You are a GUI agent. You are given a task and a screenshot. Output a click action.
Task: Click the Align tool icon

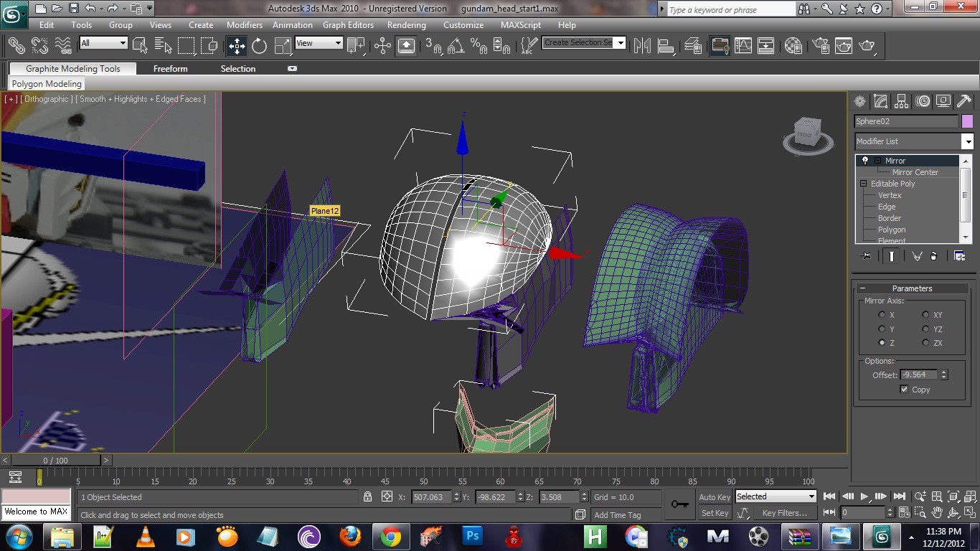coord(666,46)
